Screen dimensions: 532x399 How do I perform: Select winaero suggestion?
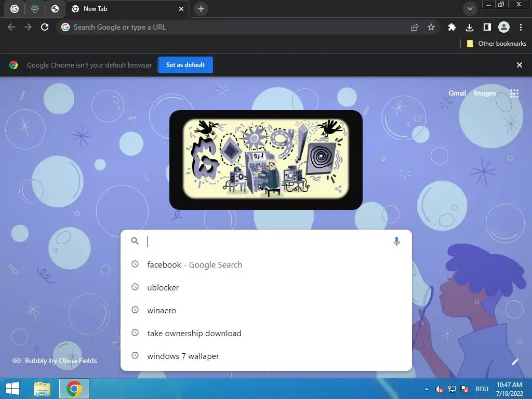point(267,310)
